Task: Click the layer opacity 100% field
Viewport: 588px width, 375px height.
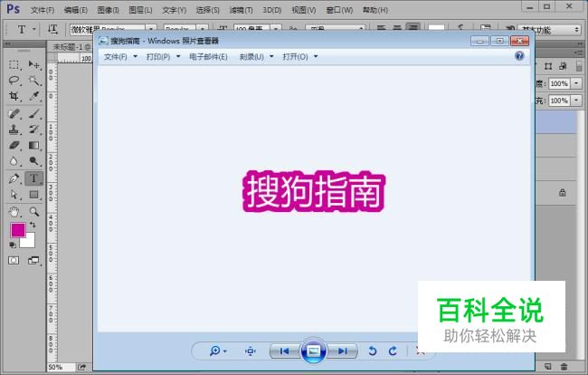Action: tap(559, 83)
